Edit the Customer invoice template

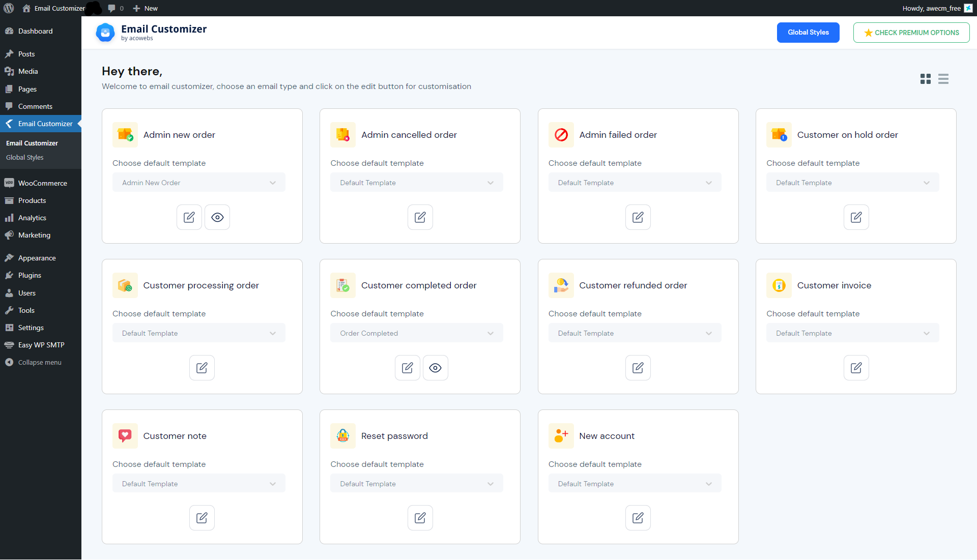[x=856, y=368]
